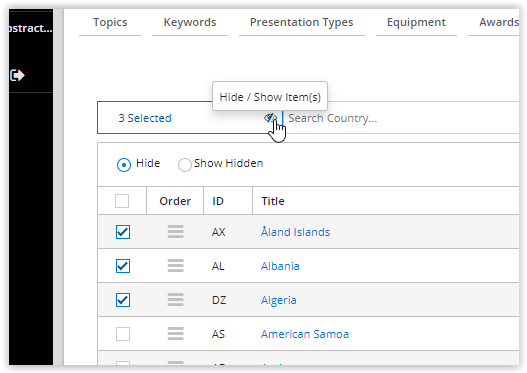
Task: Click the reorder handle for Albania row
Action: 175,266
